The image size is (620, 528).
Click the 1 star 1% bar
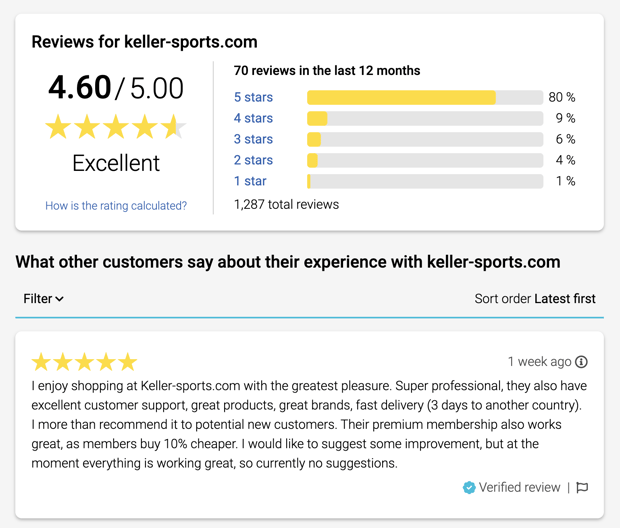[x=425, y=181]
